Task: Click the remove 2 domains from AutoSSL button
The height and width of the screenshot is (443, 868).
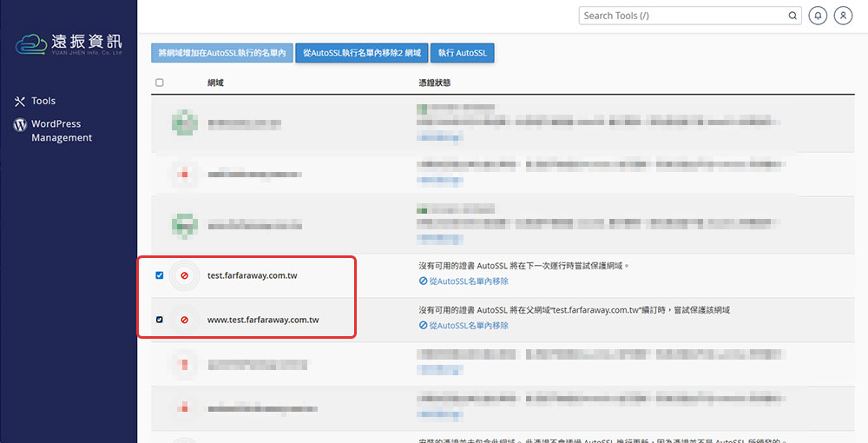Action: tap(361, 53)
